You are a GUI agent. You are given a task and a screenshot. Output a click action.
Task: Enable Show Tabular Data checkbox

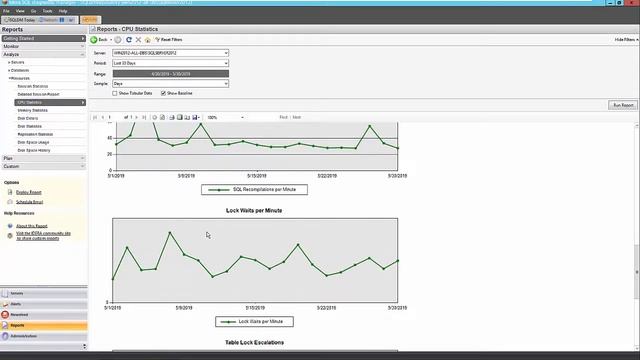(x=115, y=93)
